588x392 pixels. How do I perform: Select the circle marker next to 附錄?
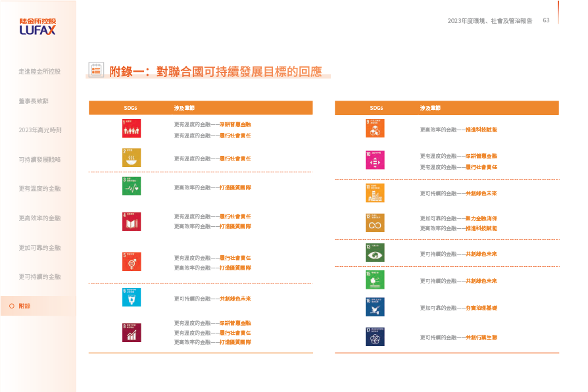point(11,306)
